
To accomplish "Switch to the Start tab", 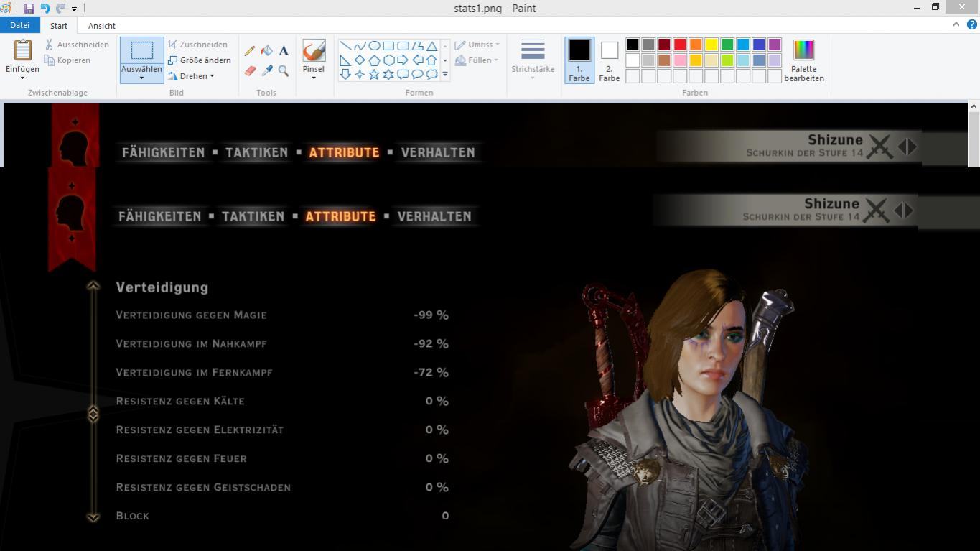I will click(x=59, y=26).
